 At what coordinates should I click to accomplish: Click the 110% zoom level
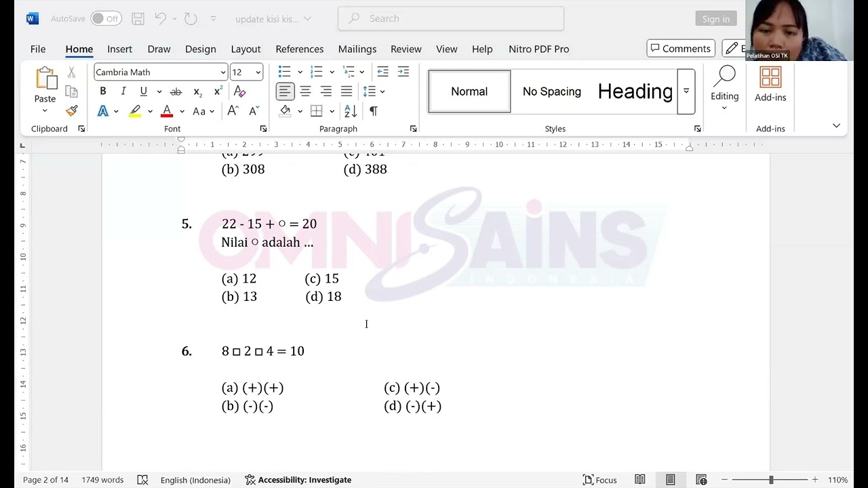(x=837, y=480)
